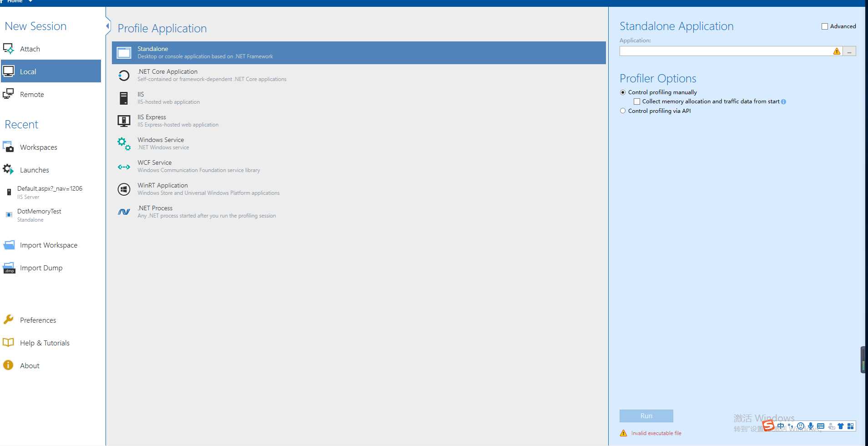Image resolution: width=868 pixels, height=446 pixels.
Task: Open the IME toolbox grid icon
Action: 850,426
